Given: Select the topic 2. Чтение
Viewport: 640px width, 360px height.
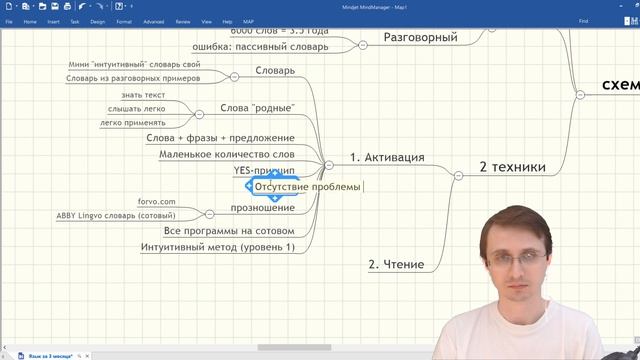Looking at the screenshot, I should pos(396,264).
